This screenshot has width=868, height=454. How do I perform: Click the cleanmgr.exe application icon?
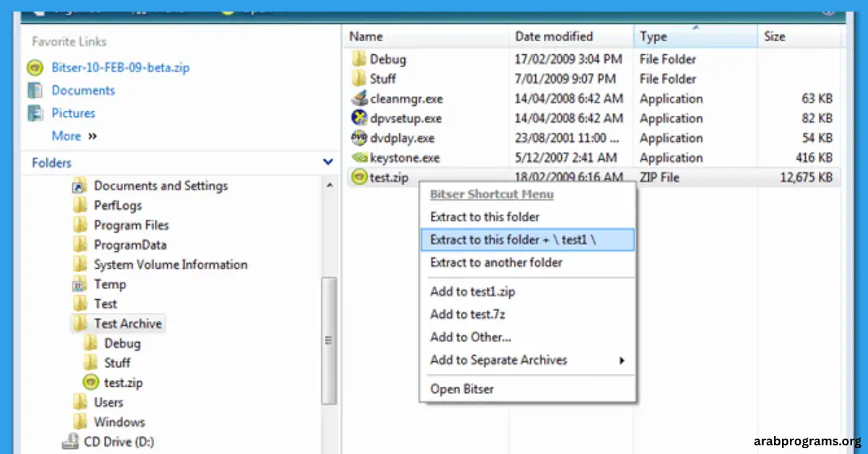pos(359,98)
